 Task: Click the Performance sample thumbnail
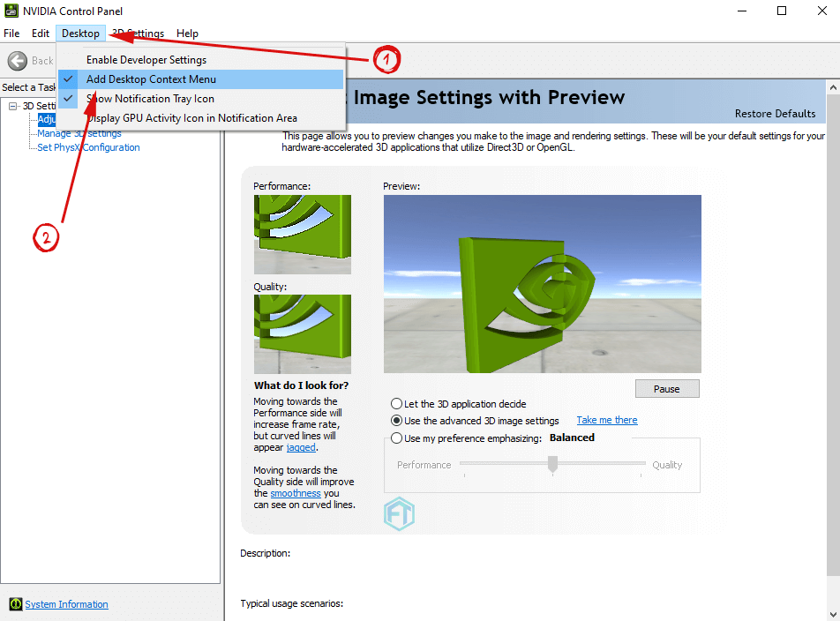pyautogui.click(x=302, y=235)
